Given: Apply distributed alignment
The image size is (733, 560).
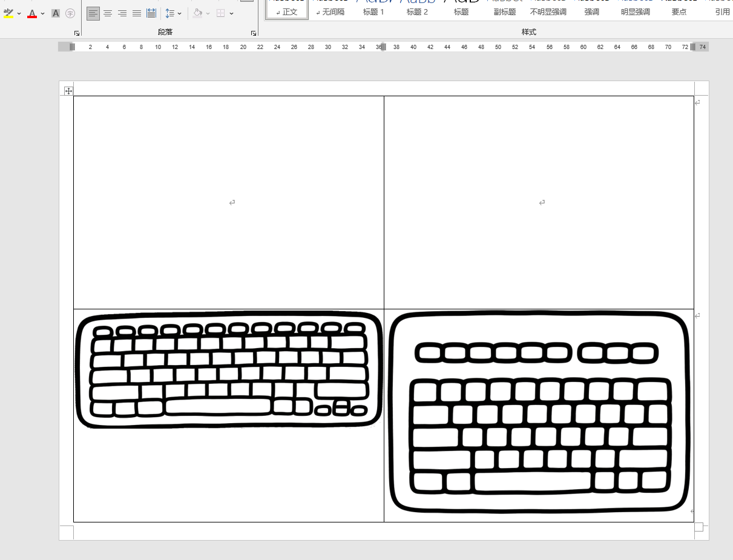Looking at the screenshot, I should coord(151,13).
